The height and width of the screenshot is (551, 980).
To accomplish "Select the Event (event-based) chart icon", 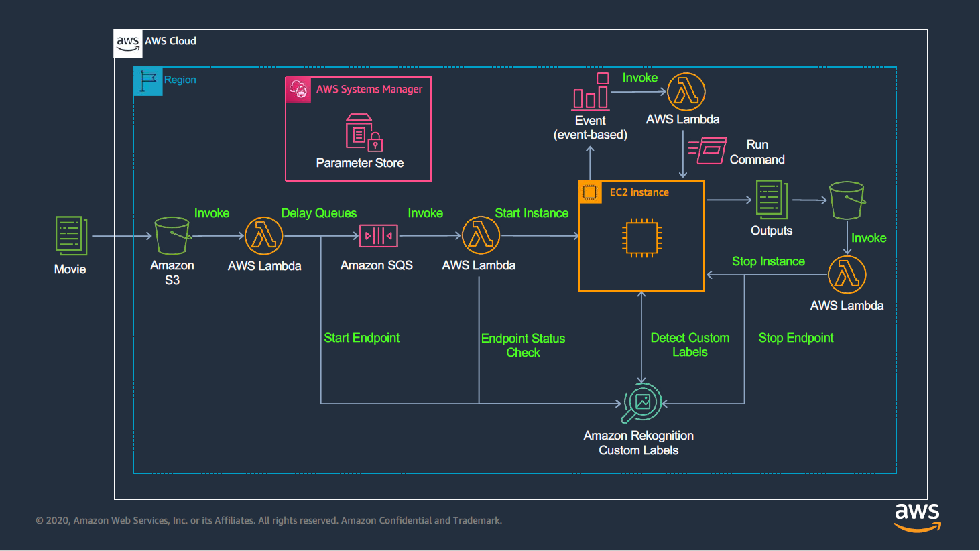I will (591, 90).
